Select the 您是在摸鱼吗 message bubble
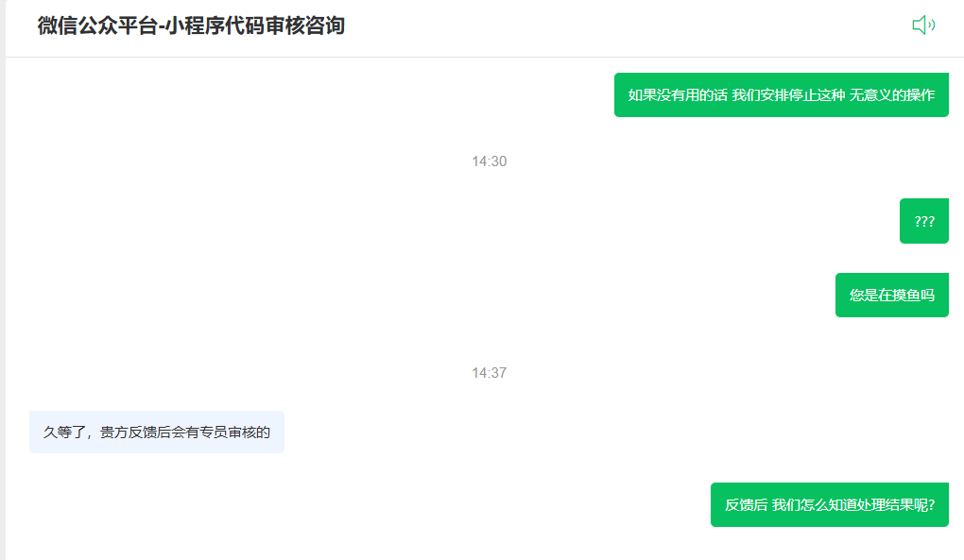 pos(891,296)
